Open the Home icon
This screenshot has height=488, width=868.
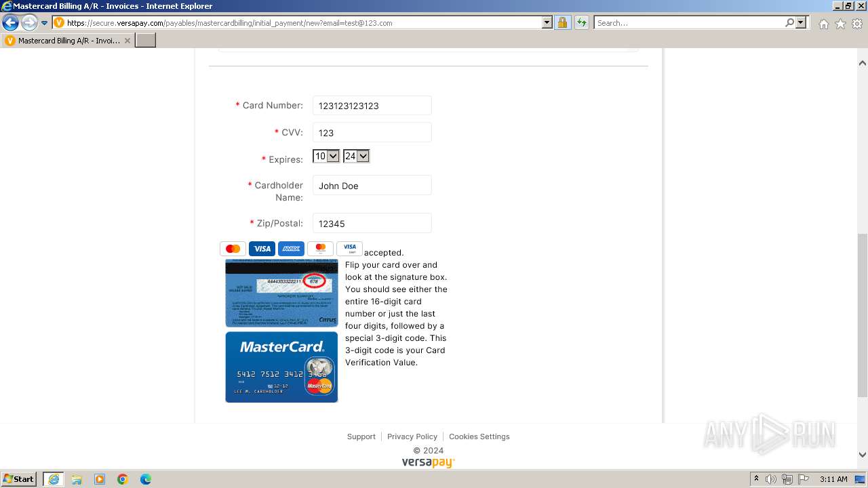point(823,24)
